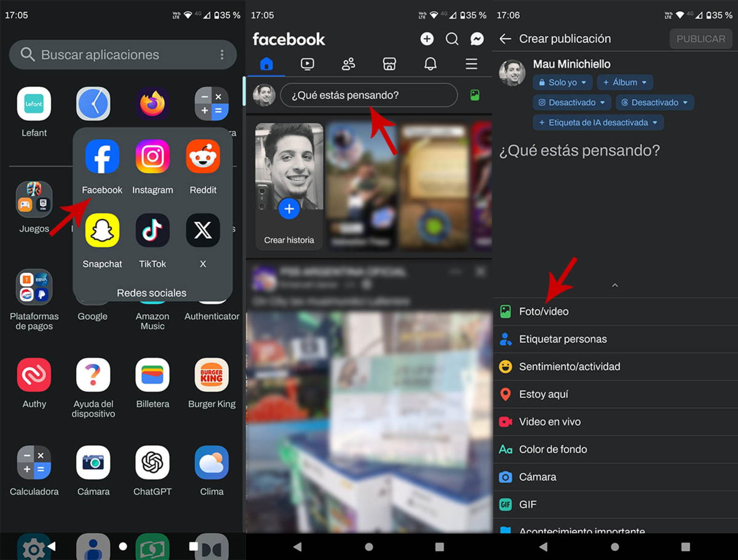Select Estoy aquí location option
The height and width of the screenshot is (560, 738).
coord(615,394)
